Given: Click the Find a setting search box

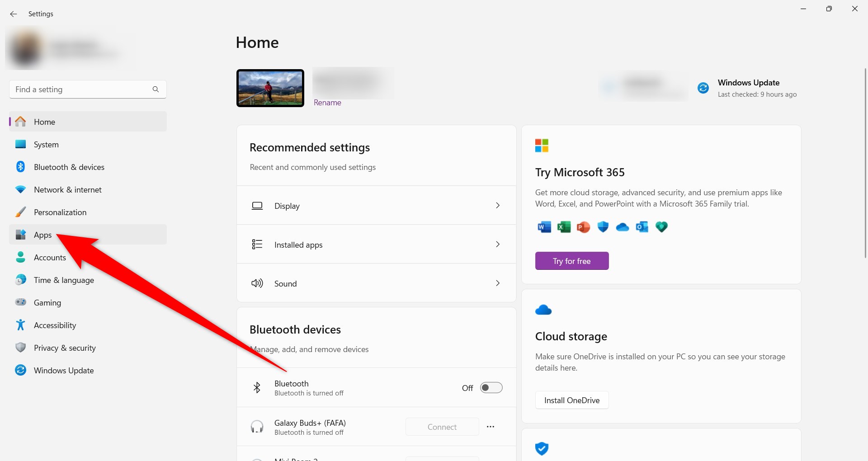Looking at the screenshot, I should click(x=88, y=89).
